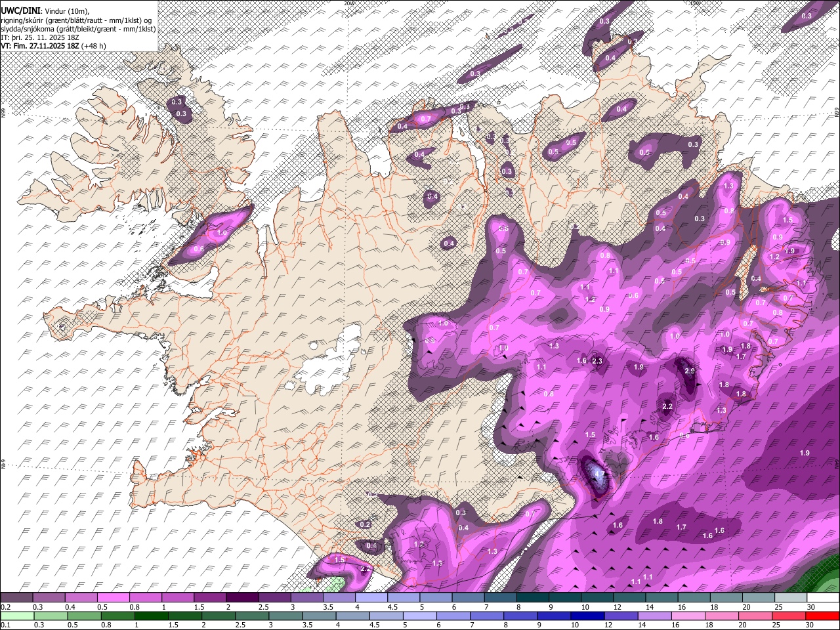Click the white swatch after 30 in upper legend
The width and height of the screenshot is (840, 630).
click(x=823, y=598)
